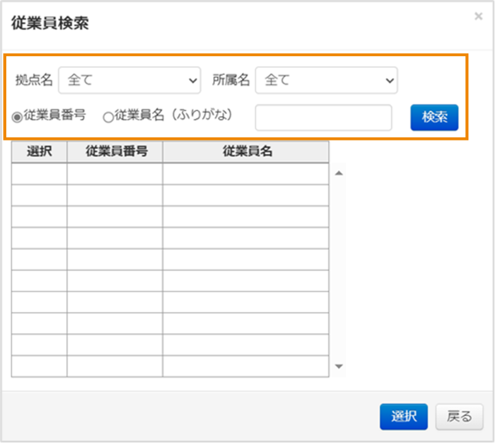Image resolution: width=500 pixels, height=448 pixels.
Task: Click the 選択 column header in table
Action: (39, 152)
